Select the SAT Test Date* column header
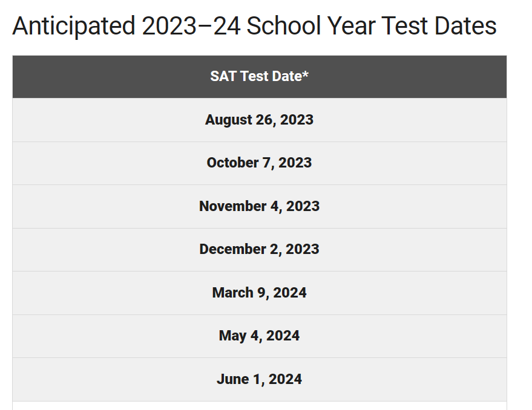The image size is (532, 410). tap(260, 77)
